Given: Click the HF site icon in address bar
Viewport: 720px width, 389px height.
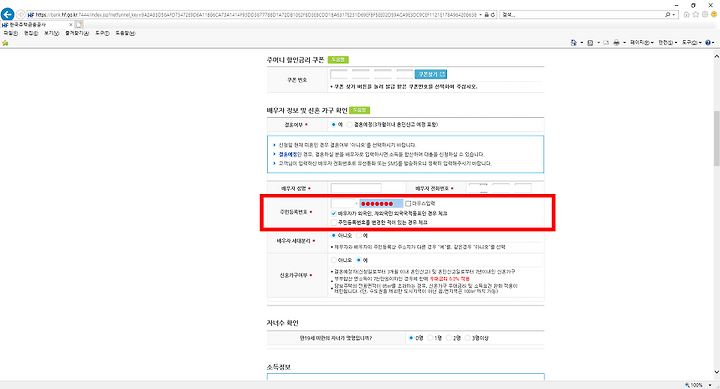Looking at the screenshot, I should [x=31, y=15].
